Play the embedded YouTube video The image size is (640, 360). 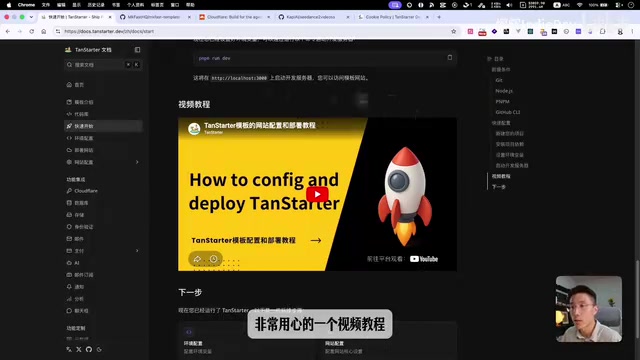tap(317, 194)
